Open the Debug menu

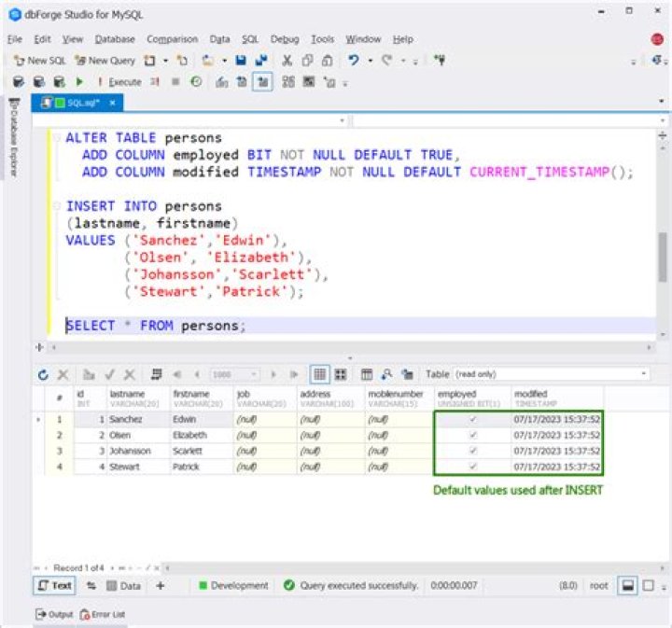click(285, 39)
